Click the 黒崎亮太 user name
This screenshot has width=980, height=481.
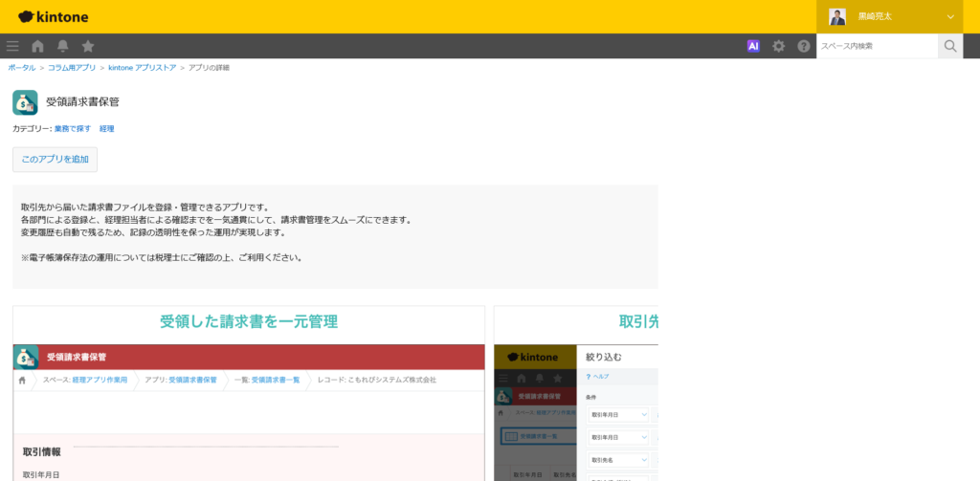coord(875,17)
